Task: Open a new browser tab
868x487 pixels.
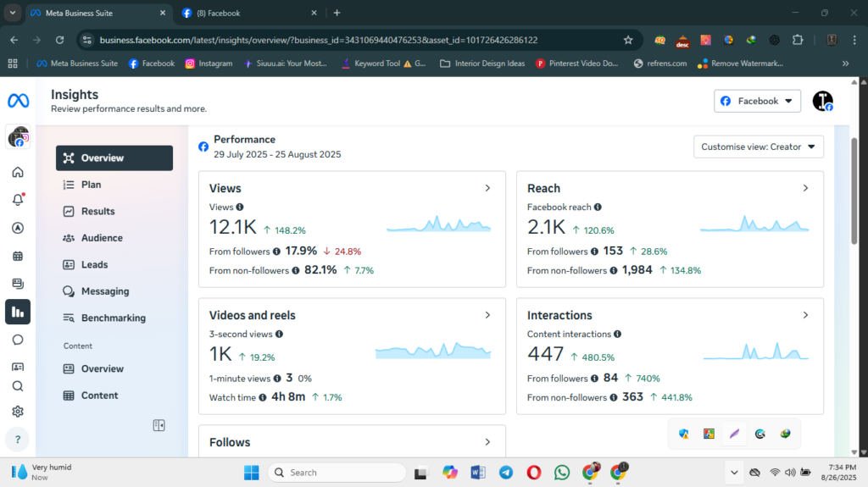Action: click(337, 13)
